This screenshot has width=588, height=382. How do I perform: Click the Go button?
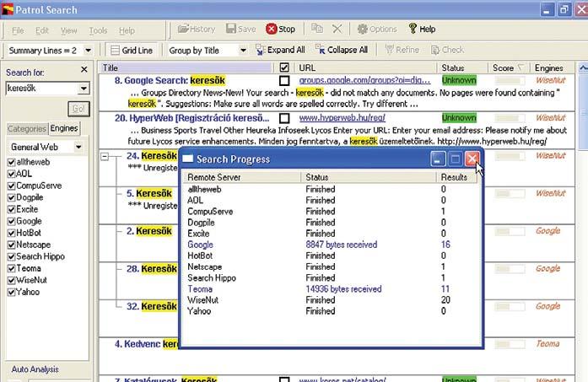[78, 109]
